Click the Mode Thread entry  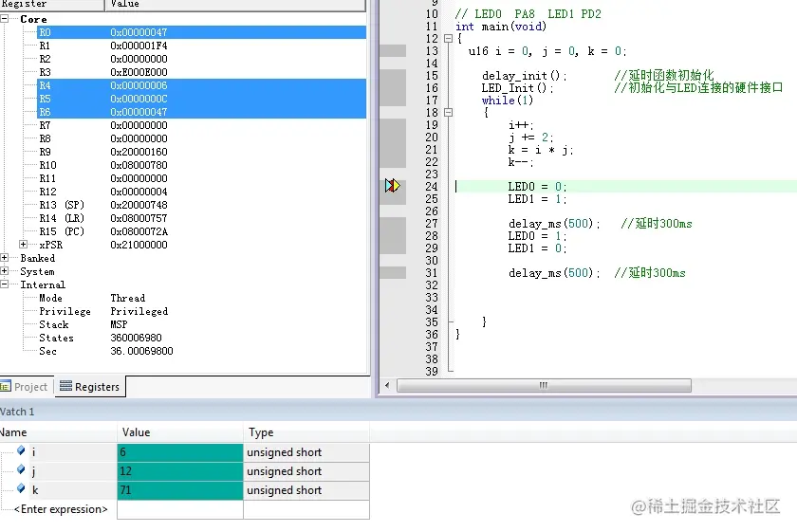(92, 298)
